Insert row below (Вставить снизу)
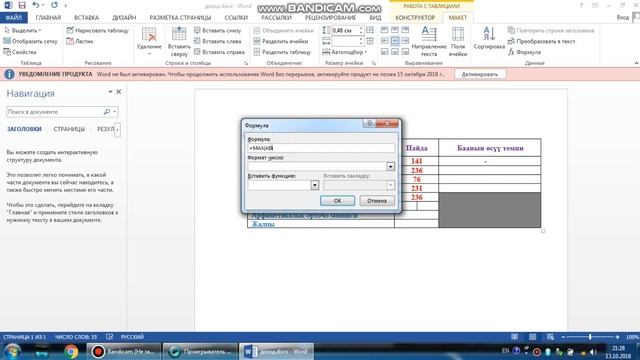Image resolution: width=640 pixels, height=360 pixels. click(218, 31)
